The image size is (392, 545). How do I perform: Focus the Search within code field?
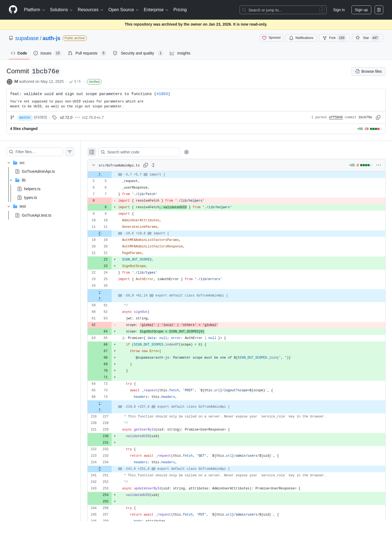tap(139, 152)
